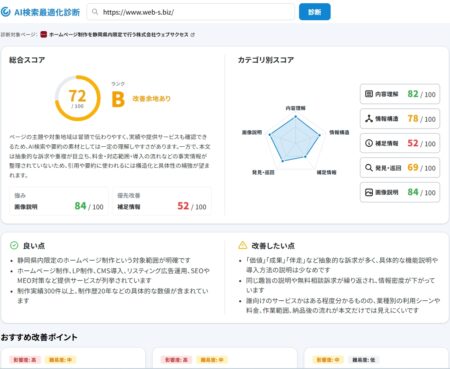Click the 総合スコア heading
The image size is (450, 369).
27,60
